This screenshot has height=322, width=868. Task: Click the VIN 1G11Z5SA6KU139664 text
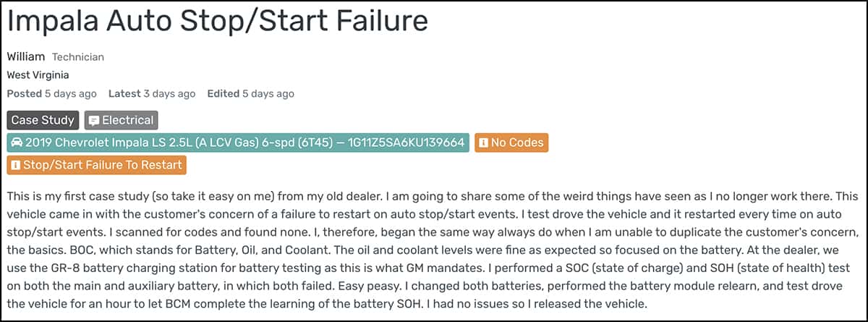(x=405, y=143)
